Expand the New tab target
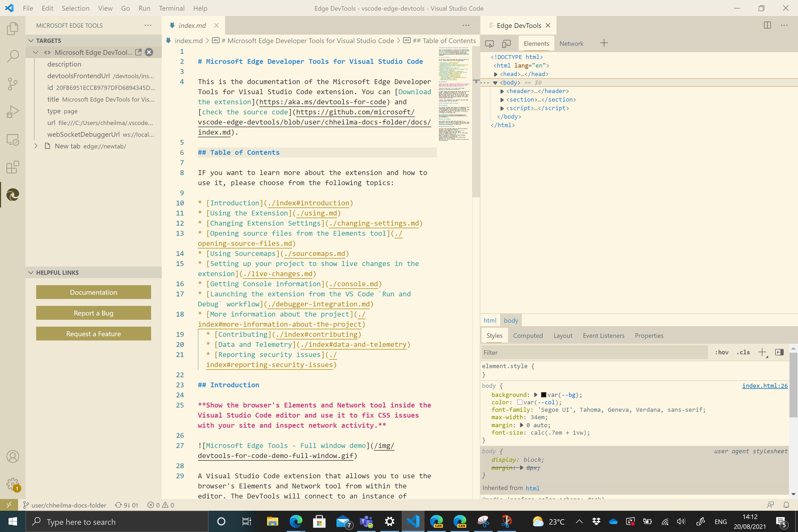 coord(36,146)
